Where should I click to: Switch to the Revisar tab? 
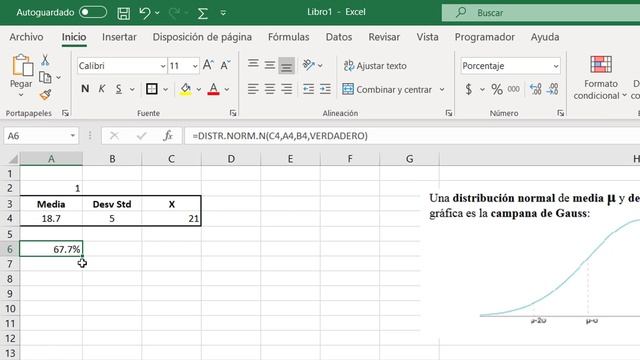(x=384, y=37)
